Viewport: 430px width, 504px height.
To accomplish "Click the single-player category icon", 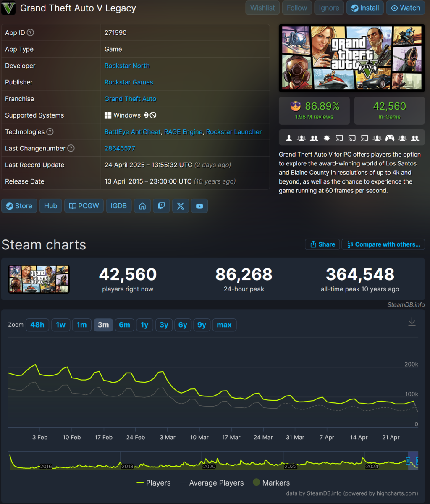I will click(x=289, y=138).
